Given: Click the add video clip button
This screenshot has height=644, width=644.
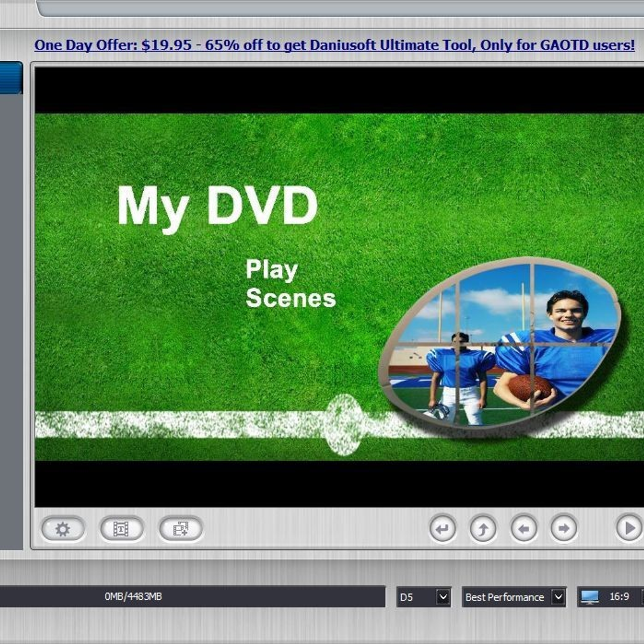Looking at the screenshot, I should click(181, 529).
